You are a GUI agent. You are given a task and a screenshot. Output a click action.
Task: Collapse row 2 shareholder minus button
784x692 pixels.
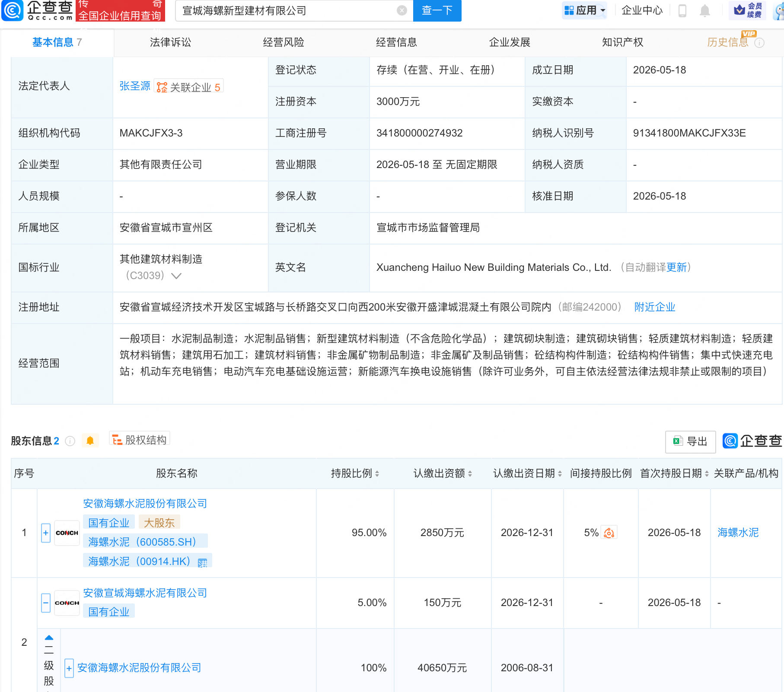[x=46, y=603]
